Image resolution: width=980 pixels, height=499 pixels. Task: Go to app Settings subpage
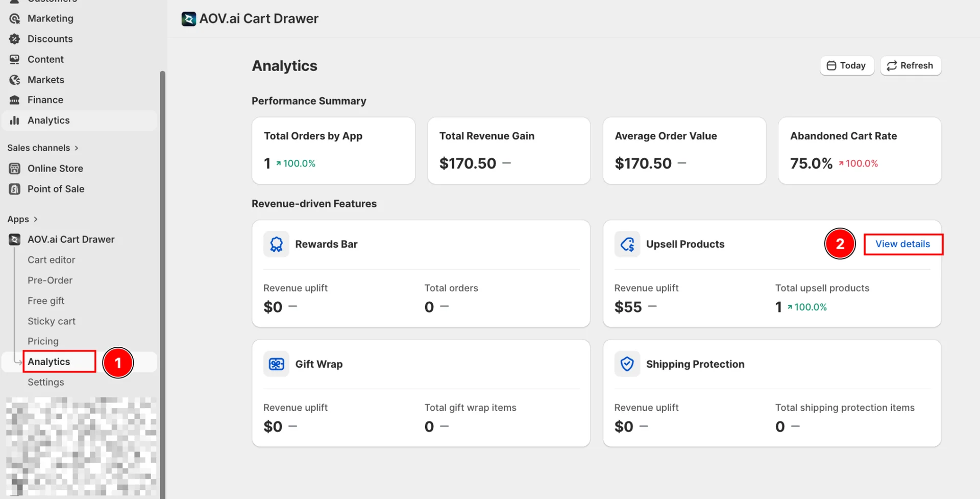tap(46, 382)
